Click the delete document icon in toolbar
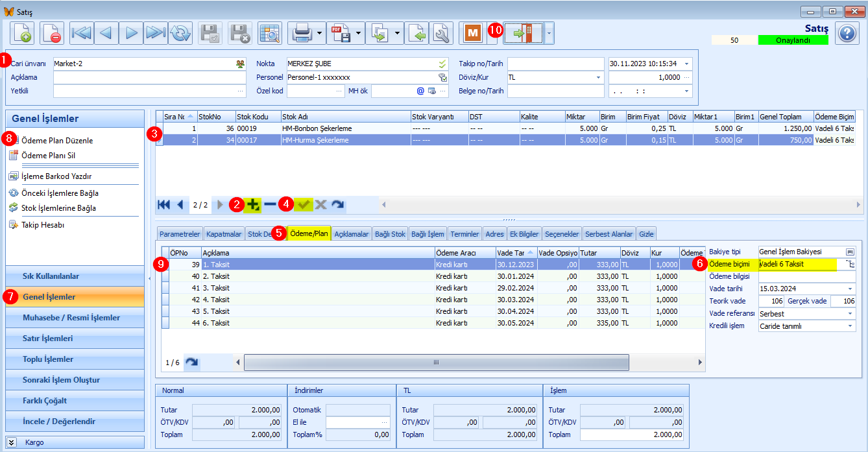This screenshot has height=452, width=868. point(52,32)
